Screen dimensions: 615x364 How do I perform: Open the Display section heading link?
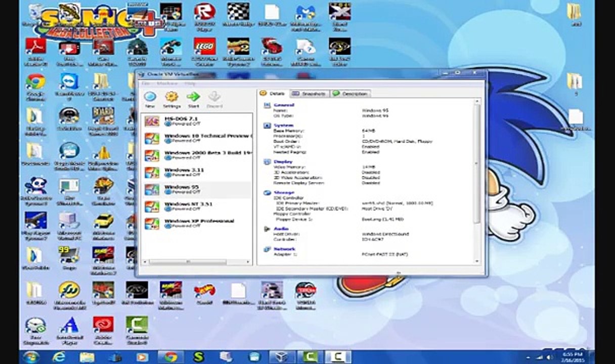[283, 162]
